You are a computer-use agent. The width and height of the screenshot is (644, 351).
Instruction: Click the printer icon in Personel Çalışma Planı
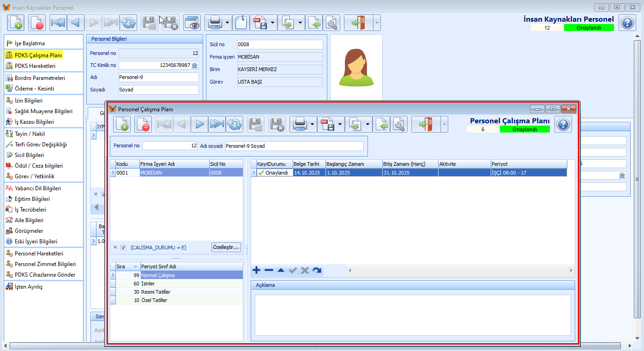click(x=299, y=124)
